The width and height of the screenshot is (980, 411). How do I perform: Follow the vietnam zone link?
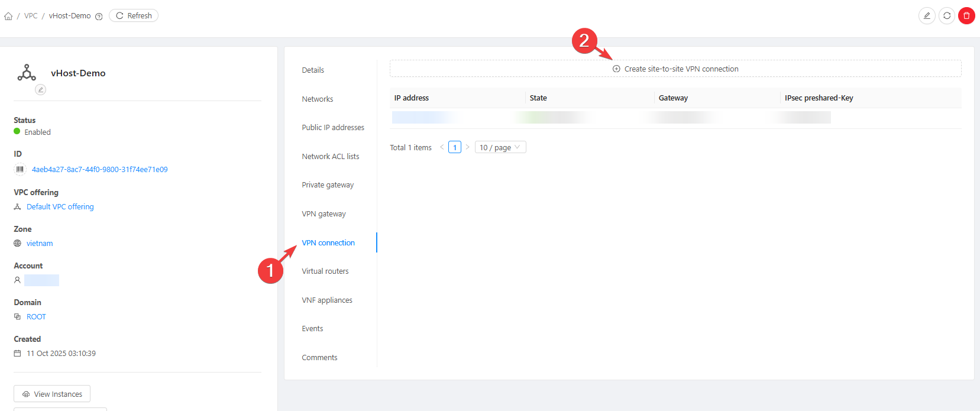click(x=40, y=244)
